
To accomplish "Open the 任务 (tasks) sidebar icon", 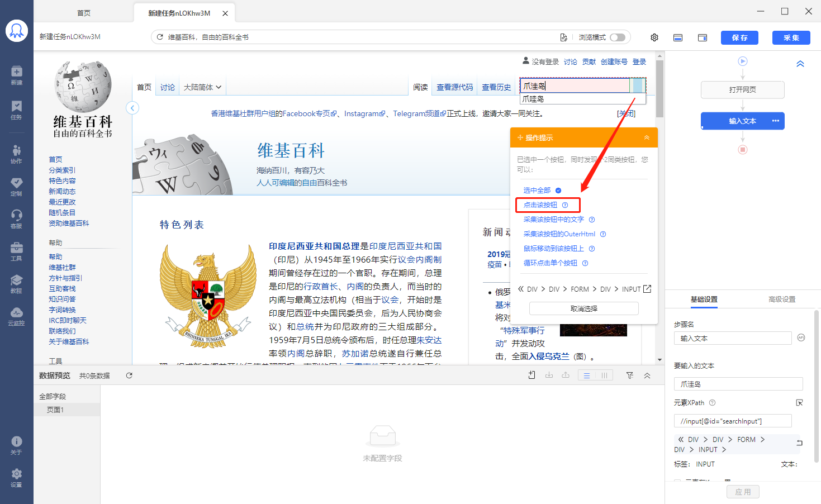I will pos(17,110).
